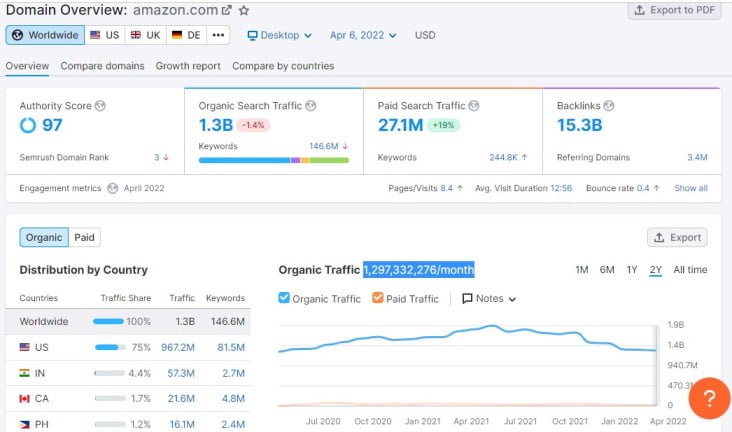Click the desktop monitor icon
The image size is (732, 432).
(x=252, y=35)
